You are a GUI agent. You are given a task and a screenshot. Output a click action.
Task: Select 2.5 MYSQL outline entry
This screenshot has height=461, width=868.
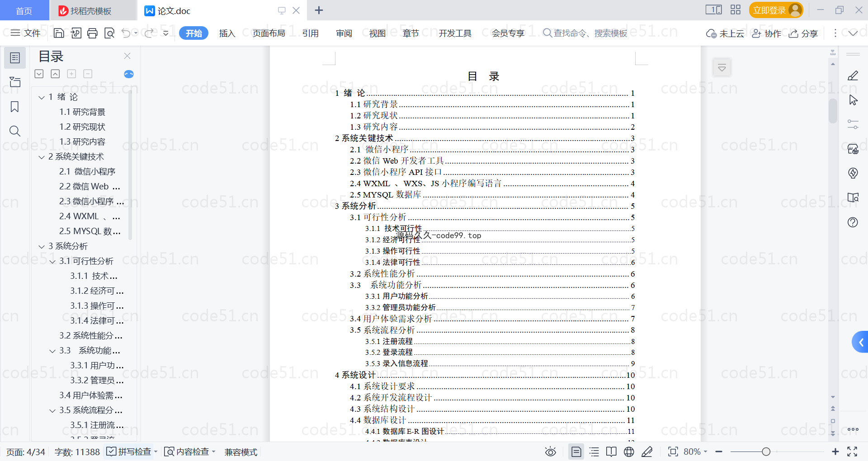(90, 231)
